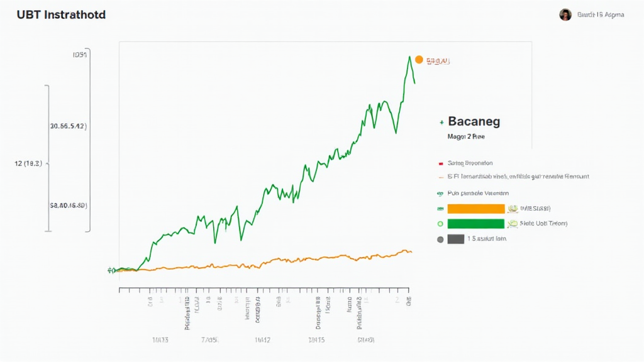
Task: Click the green plus icon beside Bacaneg
Action: click(x=442, y=123)
